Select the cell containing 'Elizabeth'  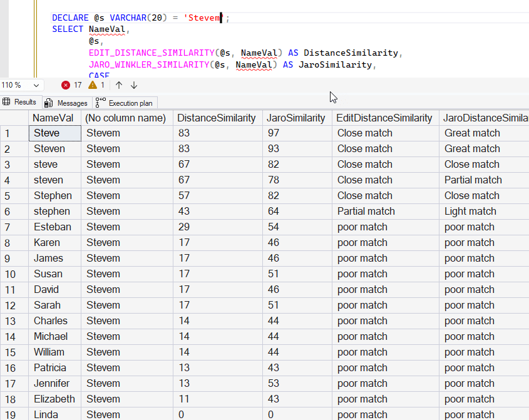click(x=54, y=399)
